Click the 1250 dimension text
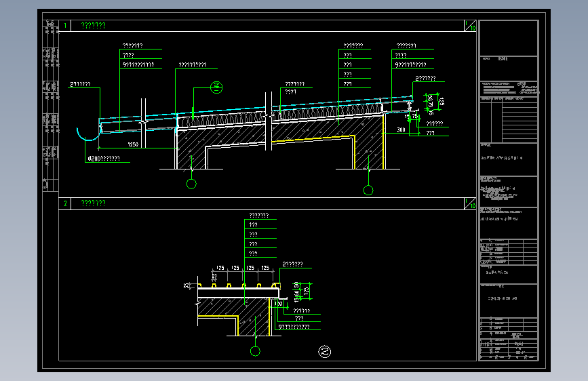This screenshot has height=381, width=588. [x=133, y=144]
